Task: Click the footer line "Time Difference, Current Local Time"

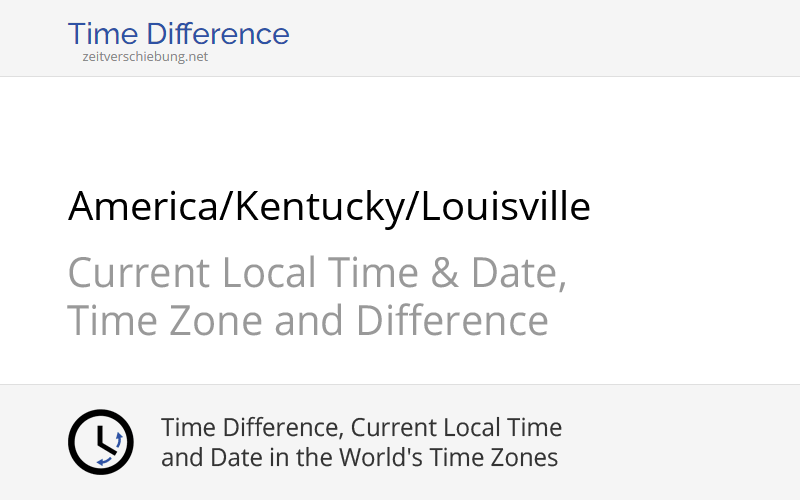Action: pos(361,428)
